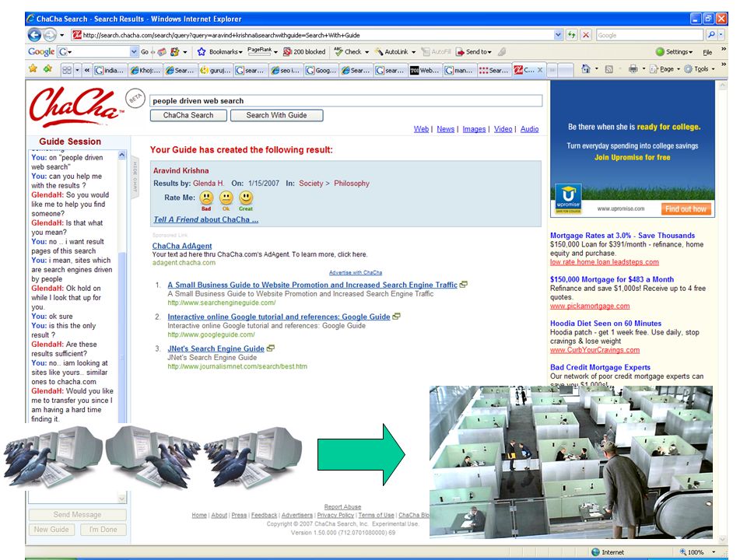Viewport: 747px width, 560px height.
Task: Click the RSS feeds icon
Action: click(608, 69)
